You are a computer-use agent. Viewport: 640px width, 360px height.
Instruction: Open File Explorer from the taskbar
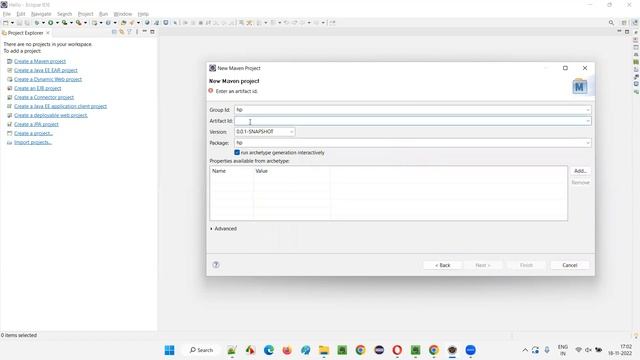324,350
